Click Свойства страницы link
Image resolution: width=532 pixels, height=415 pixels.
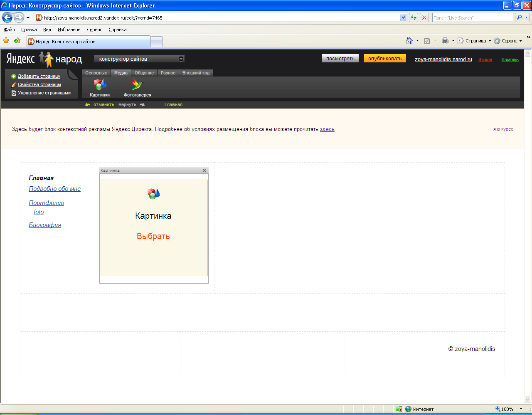(x=39, y=84)
